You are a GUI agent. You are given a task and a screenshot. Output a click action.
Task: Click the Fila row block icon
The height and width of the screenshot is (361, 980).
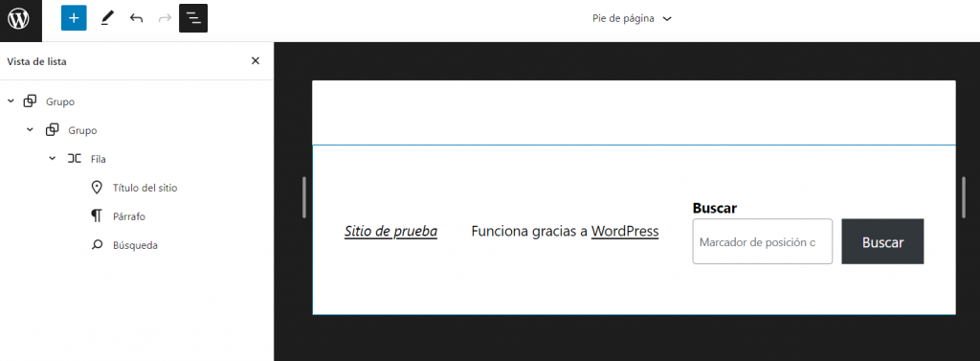point(75,158)
